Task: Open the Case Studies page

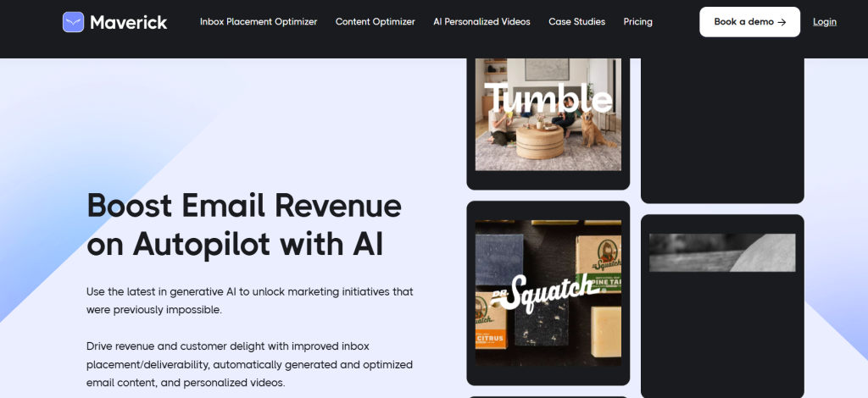Action: point(576,22)
